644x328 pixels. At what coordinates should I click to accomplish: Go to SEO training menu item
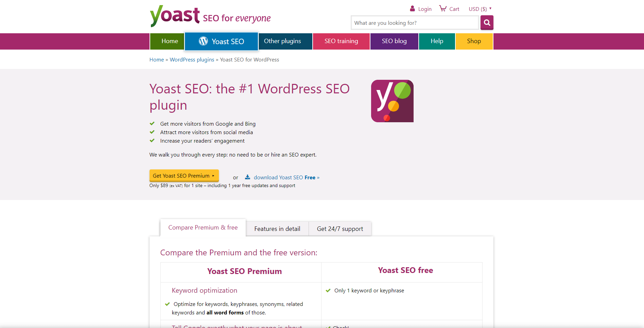[x=341, y=41]
